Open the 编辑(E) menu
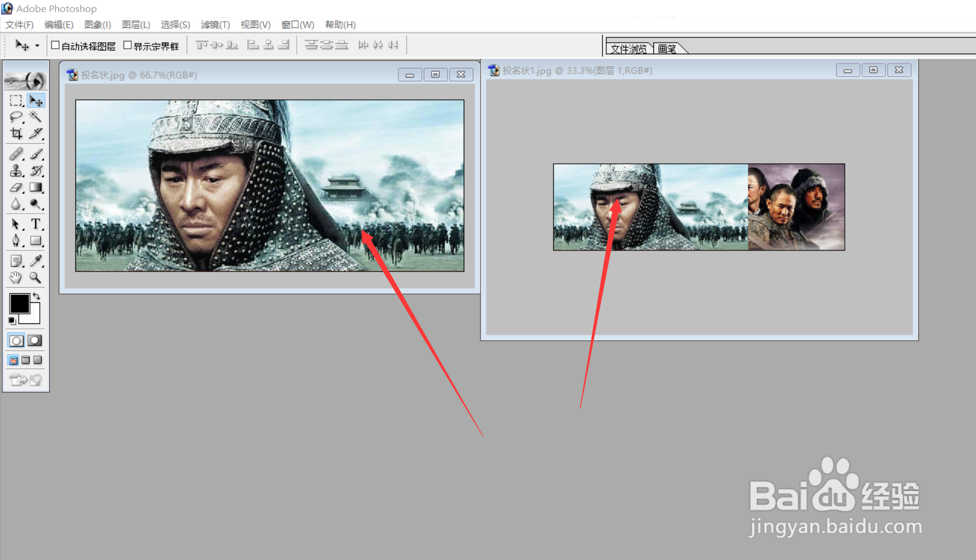976x560 pixels. (x=59, y=25)
